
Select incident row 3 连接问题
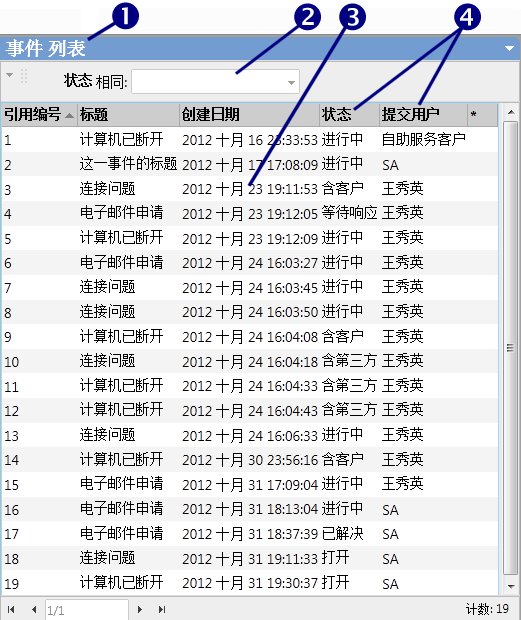pos(249,189)
